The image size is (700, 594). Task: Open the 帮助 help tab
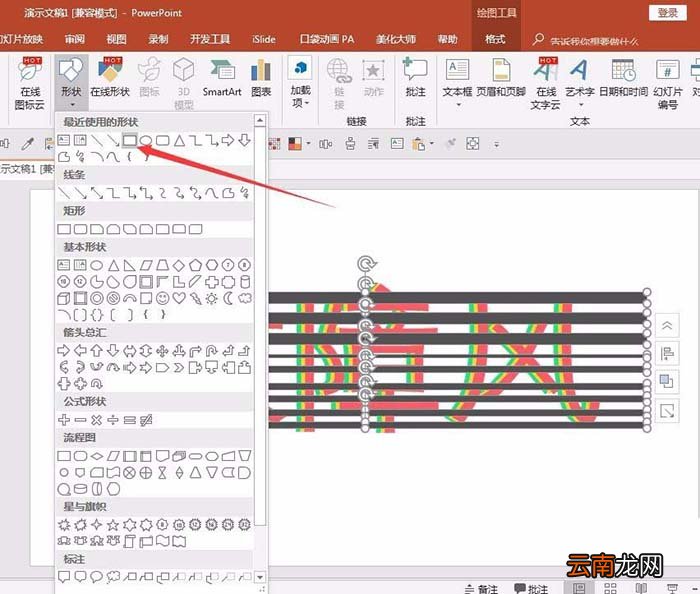(x=447, y=39)
